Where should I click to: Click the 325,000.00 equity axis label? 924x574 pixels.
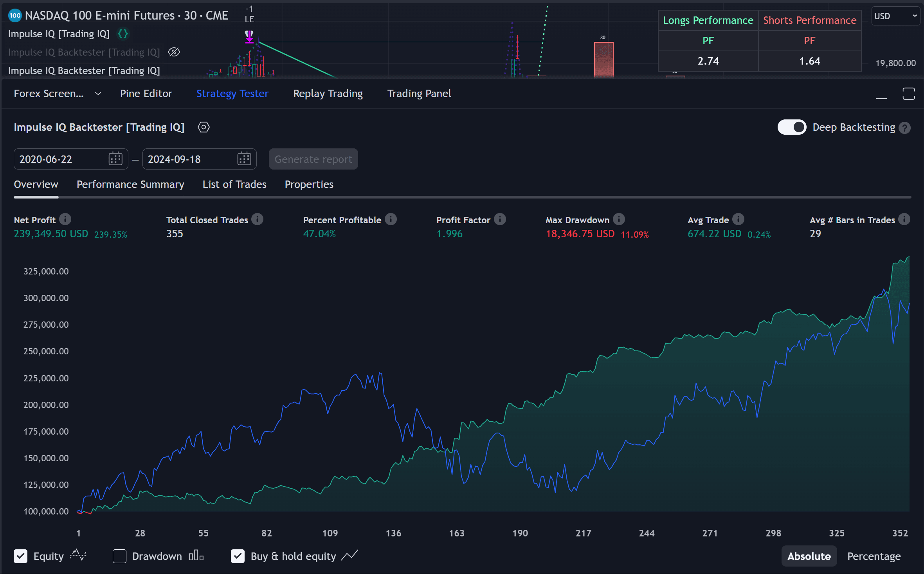point(46,271)
